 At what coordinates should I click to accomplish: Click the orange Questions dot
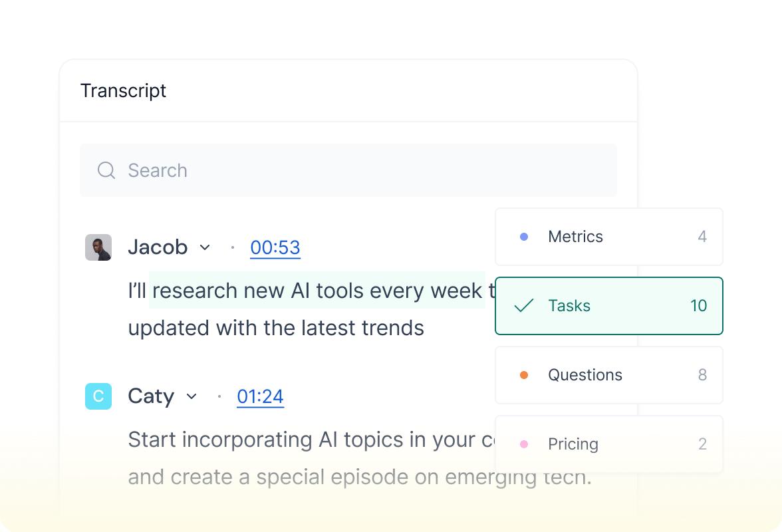(524, 375)
